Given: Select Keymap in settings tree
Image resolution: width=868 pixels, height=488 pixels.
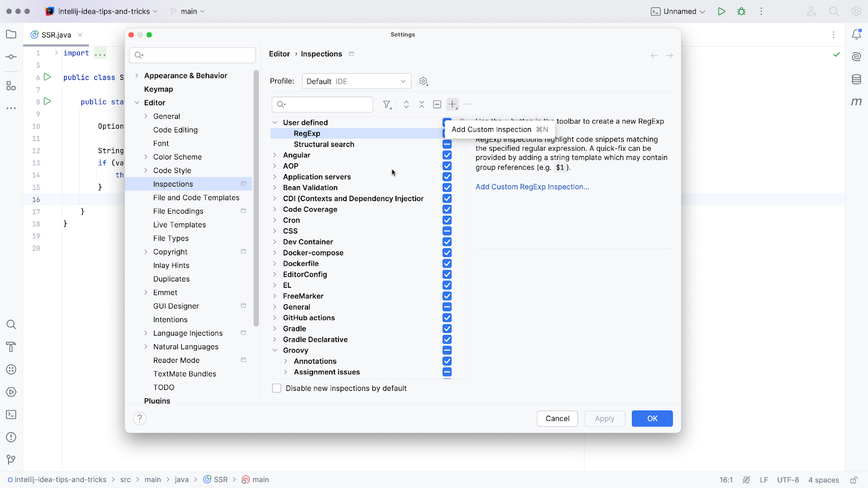Looking at the screenshot, I should click(x=158, y=89).
